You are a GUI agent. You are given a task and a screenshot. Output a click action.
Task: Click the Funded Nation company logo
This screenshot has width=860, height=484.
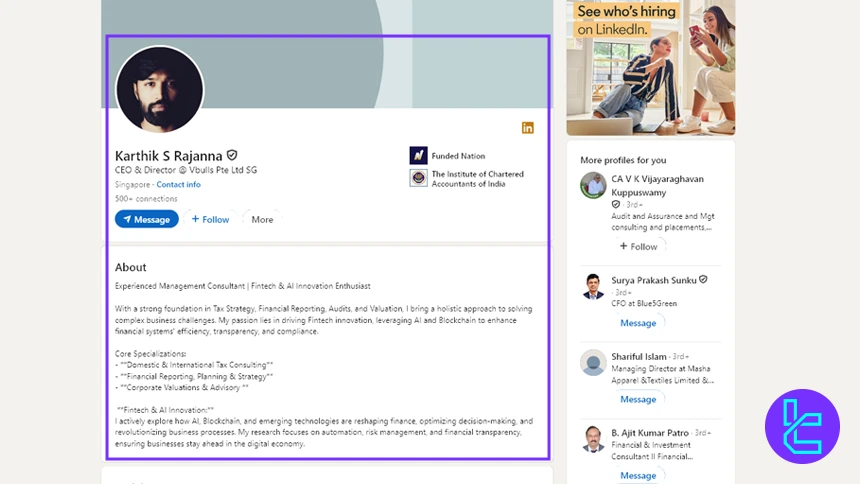[418, 156]
